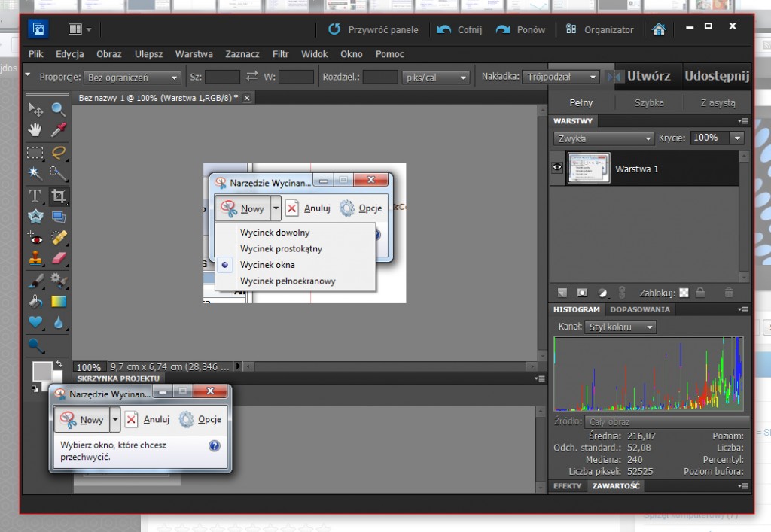The image size is (771, 532).
Task: Select the Hand tool
Action: 35,129
